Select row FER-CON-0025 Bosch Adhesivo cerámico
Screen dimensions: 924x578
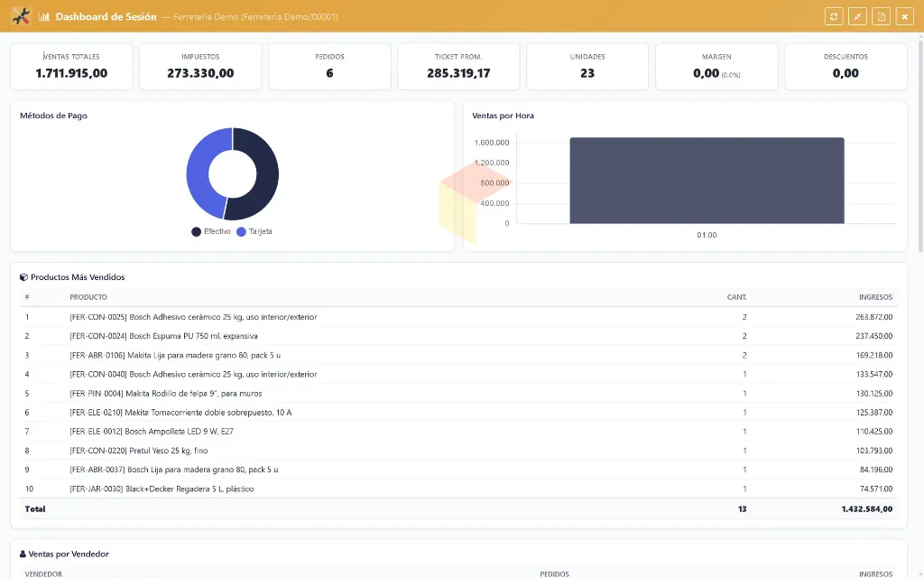pyautogui.click(x=458, y=317)
